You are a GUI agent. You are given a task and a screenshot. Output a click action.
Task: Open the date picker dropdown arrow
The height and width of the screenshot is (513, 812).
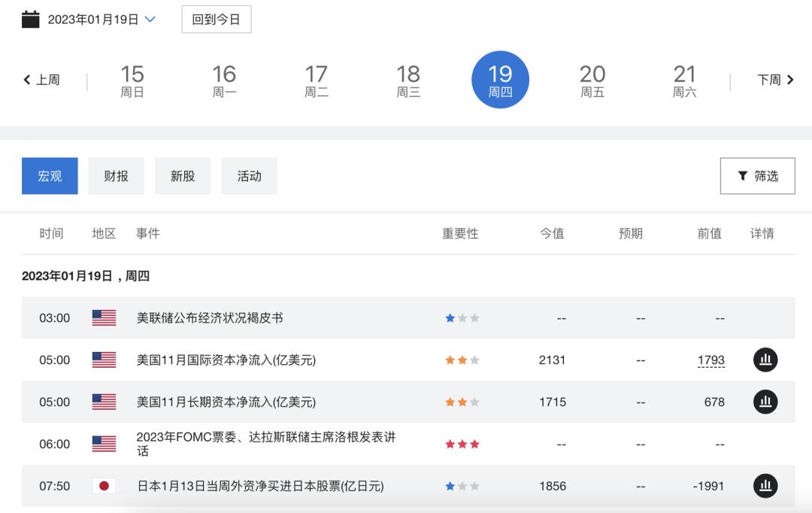tap(149, 19)
